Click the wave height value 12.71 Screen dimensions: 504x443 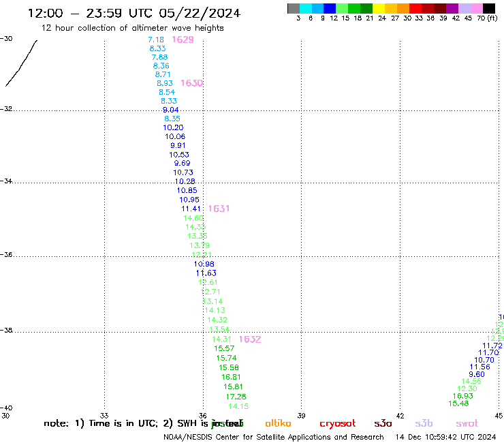tap(210, 292)
